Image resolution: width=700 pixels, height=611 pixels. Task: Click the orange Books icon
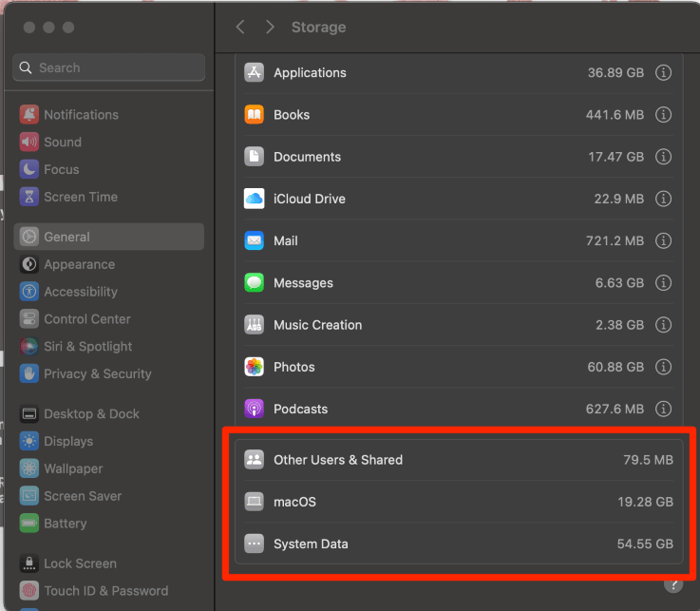click(254, 115)
